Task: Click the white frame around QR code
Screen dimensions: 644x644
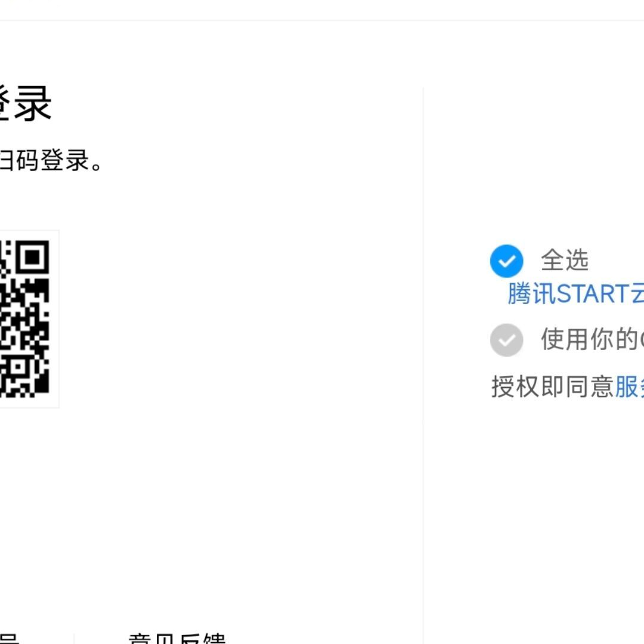Action: tap(55, 319)
